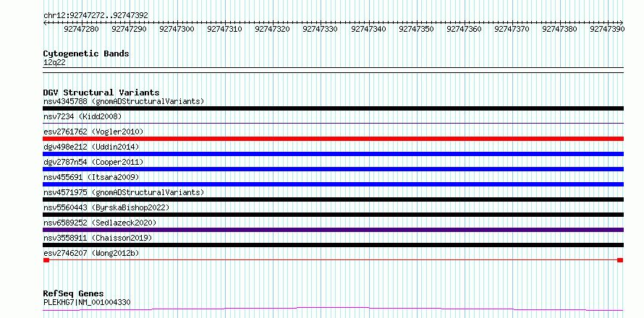The height and width of the screenshot is (318, 644).
Task: Click ruler position label 92747390
Action: click(x=607, y=29)
